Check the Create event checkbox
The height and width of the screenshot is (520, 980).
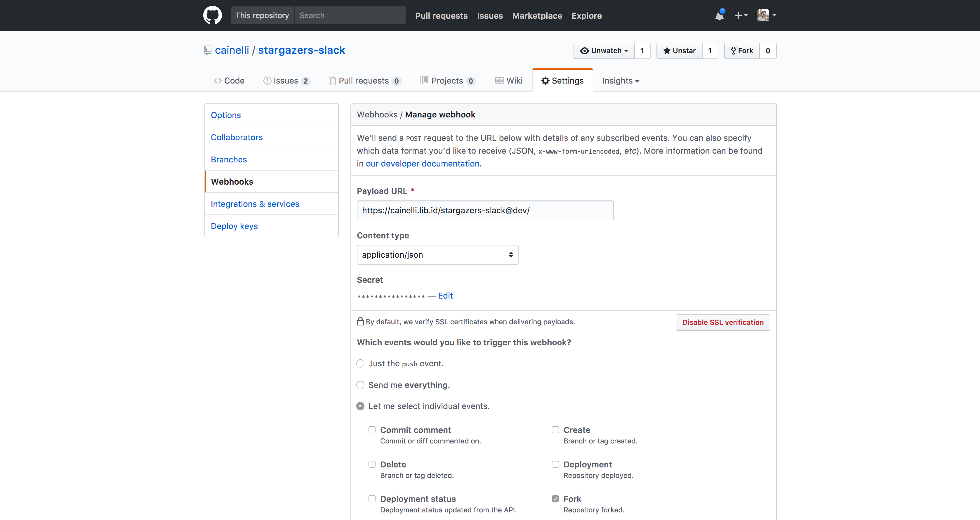coord(555,430)
